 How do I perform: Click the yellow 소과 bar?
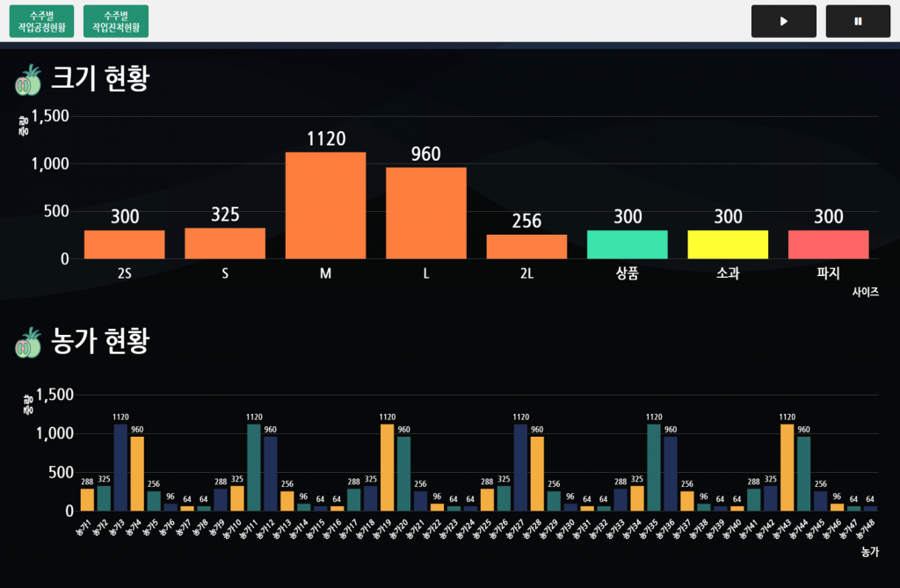[x=728, y=244]
